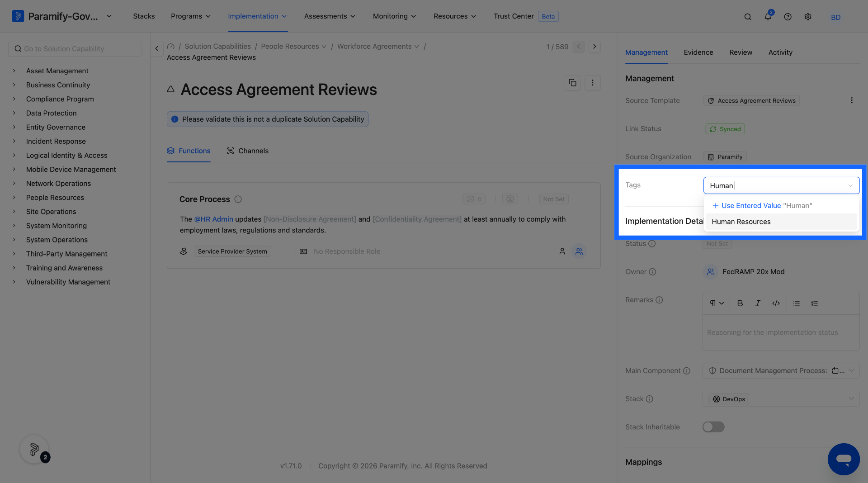The image size is (868, 483).
Task: Insert bulleted list in Remarks editor
Action: [797, 303]
